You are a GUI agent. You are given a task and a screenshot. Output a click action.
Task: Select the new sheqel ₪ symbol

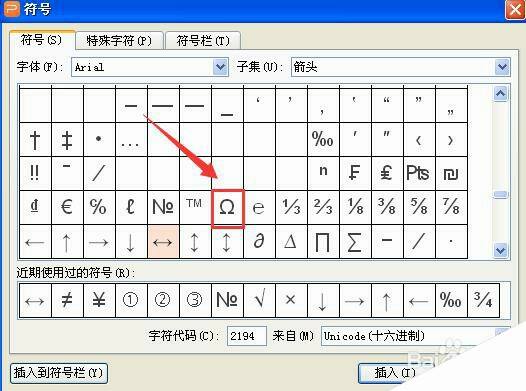(x=451, y=174)
